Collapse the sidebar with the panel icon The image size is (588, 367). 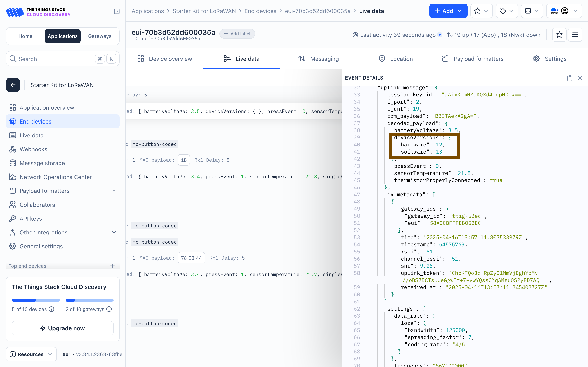tap(117, 11)
